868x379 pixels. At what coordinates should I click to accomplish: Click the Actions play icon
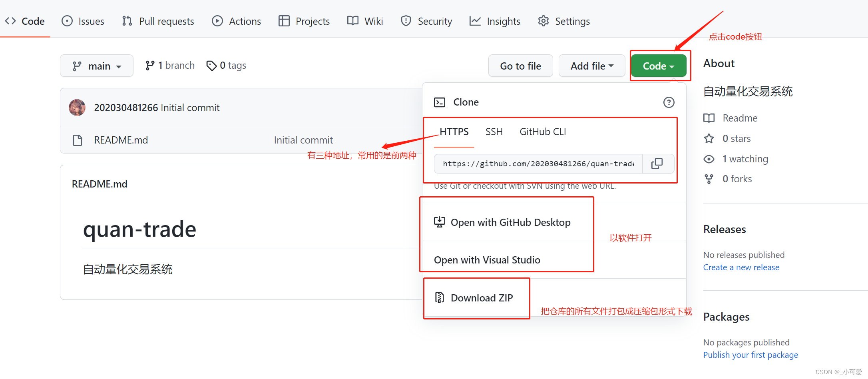click(217, 21)
